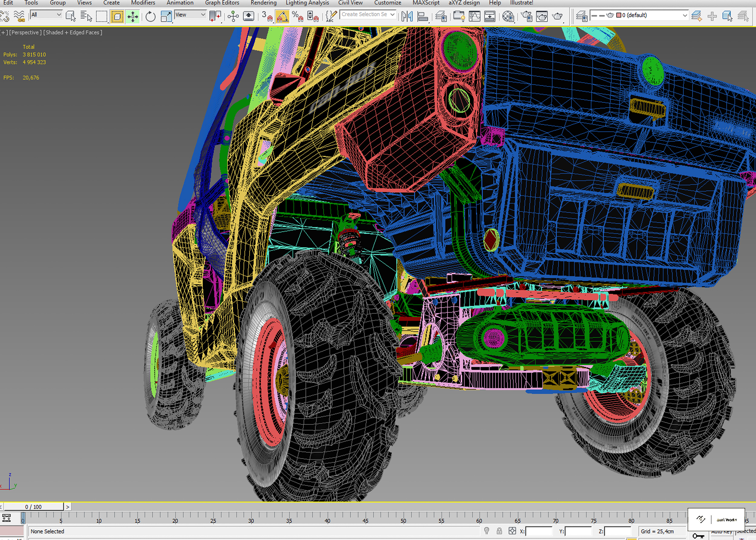Expand the 0 (default) layer dropdown
The height and width of the screenshot is (540, 756).
click(685, 15)
